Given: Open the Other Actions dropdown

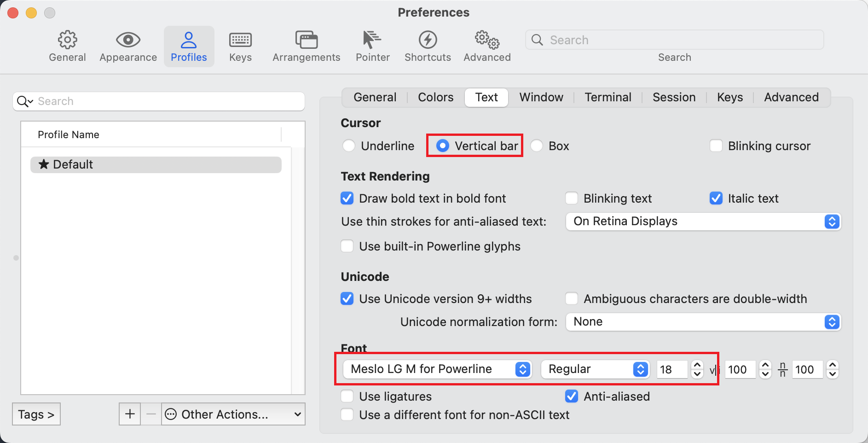Looking at the screenshot, I should (x=233, y=414).
